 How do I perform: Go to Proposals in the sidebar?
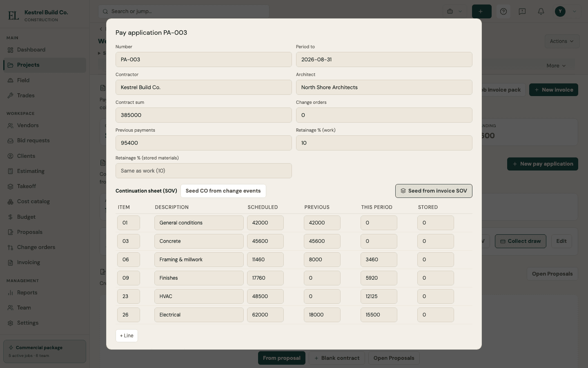point(45,232)
